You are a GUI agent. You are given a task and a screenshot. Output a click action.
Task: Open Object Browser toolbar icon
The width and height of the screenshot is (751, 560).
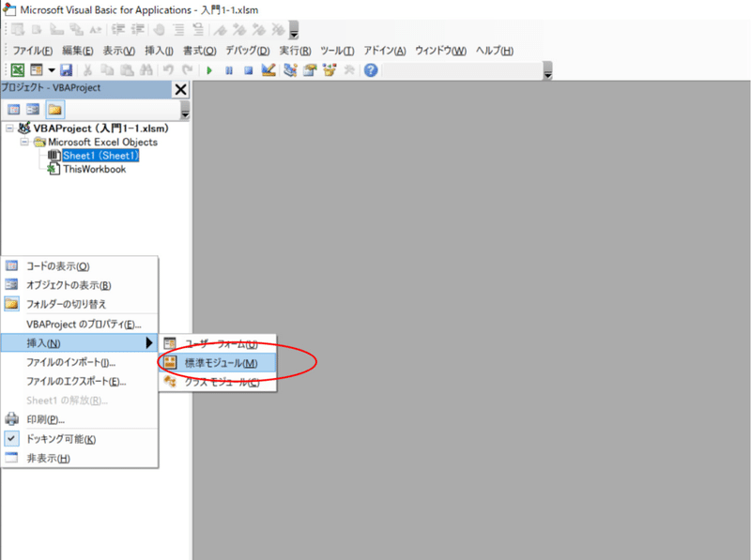(330, 70)
